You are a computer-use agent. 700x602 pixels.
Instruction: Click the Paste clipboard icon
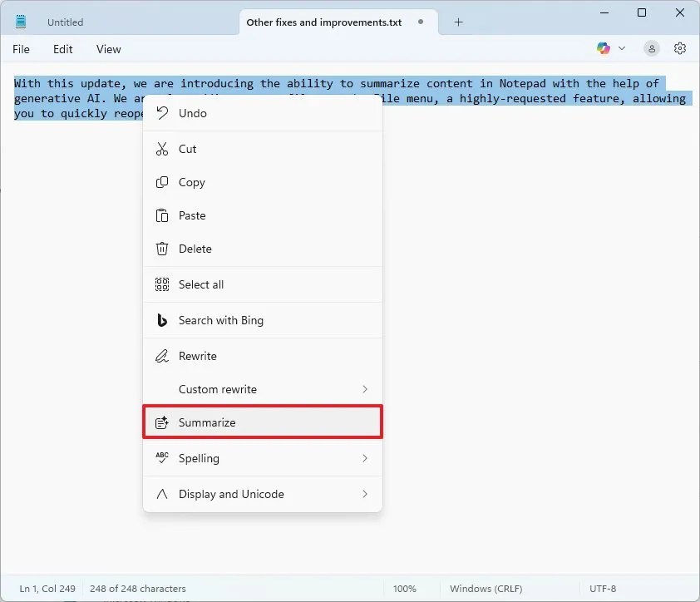tap(162, 215)
